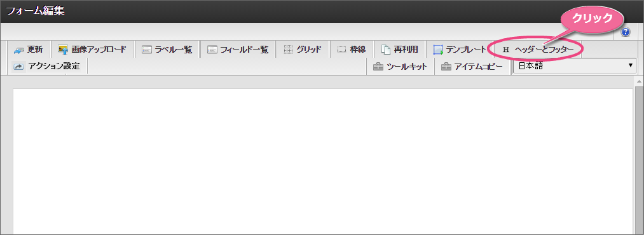644x235 pixels.
Task: Click the 再利用 documents icon
Action: pos(385,50)
